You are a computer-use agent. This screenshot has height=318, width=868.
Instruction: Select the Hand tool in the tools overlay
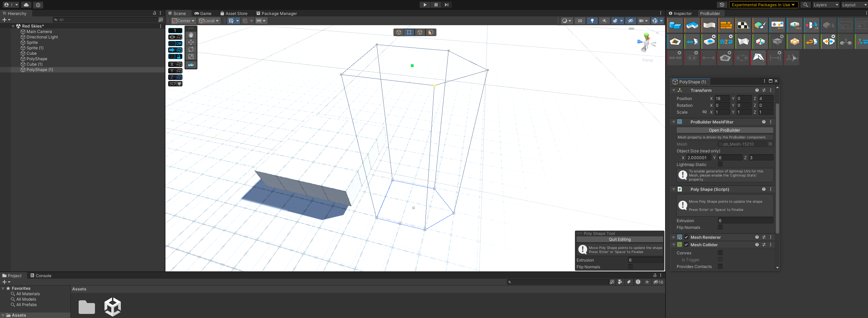pos(191,34)
